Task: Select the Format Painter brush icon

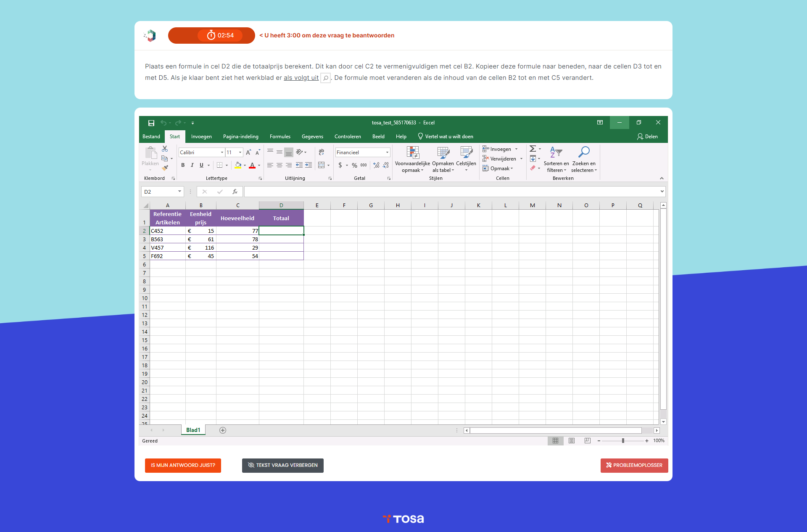Action: coord(165,168)
